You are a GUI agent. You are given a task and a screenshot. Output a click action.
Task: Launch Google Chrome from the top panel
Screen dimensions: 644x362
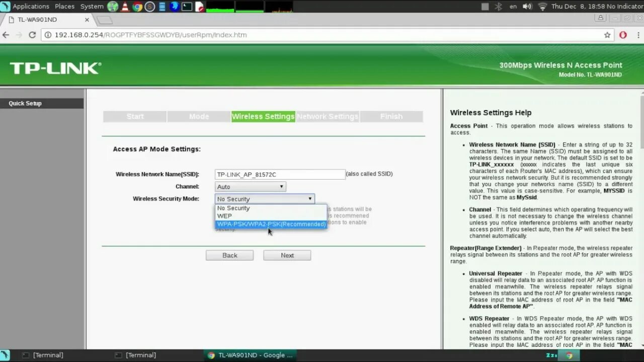tap(137, 7)
